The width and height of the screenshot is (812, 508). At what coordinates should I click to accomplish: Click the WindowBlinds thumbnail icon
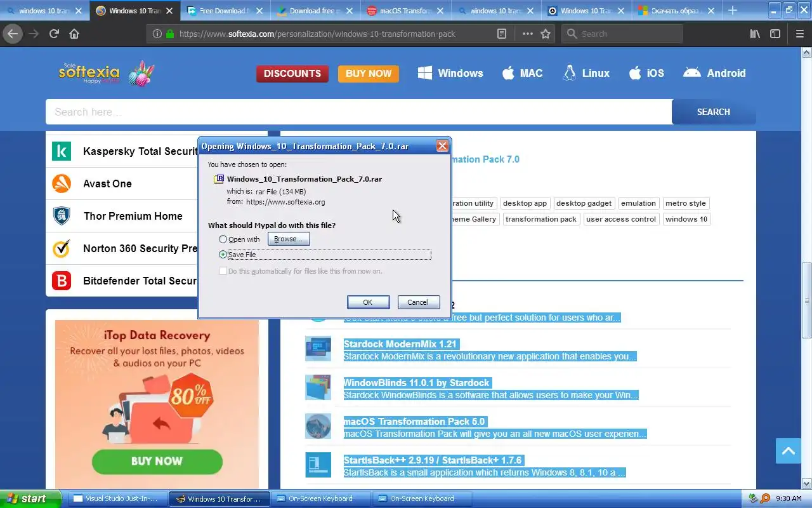pyautogui.click(x=318, y=387)
